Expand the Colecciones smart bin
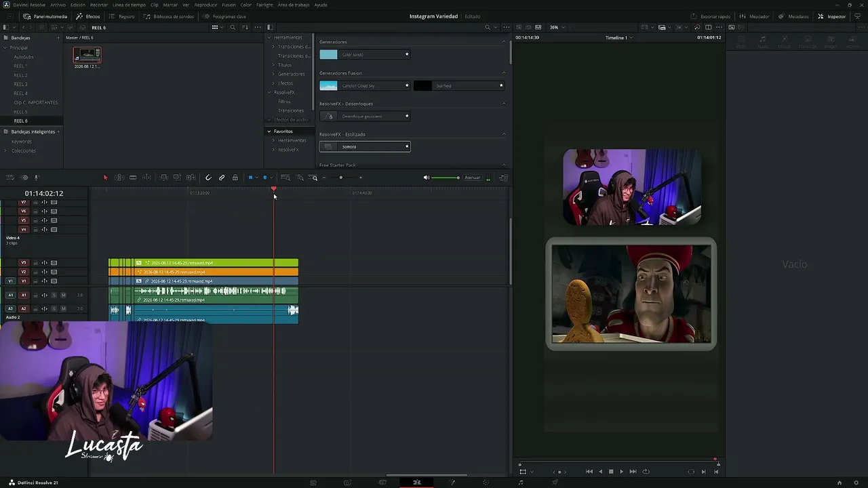 (5, 150)
